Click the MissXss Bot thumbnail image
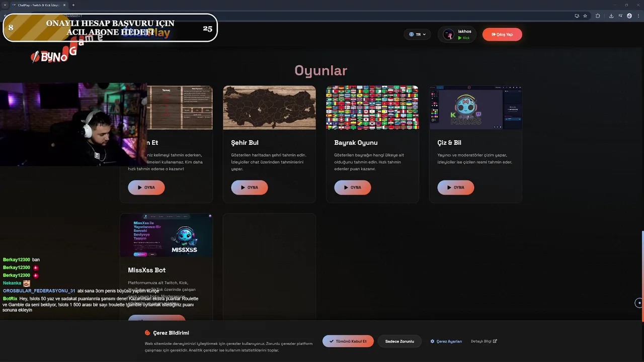 166,235
